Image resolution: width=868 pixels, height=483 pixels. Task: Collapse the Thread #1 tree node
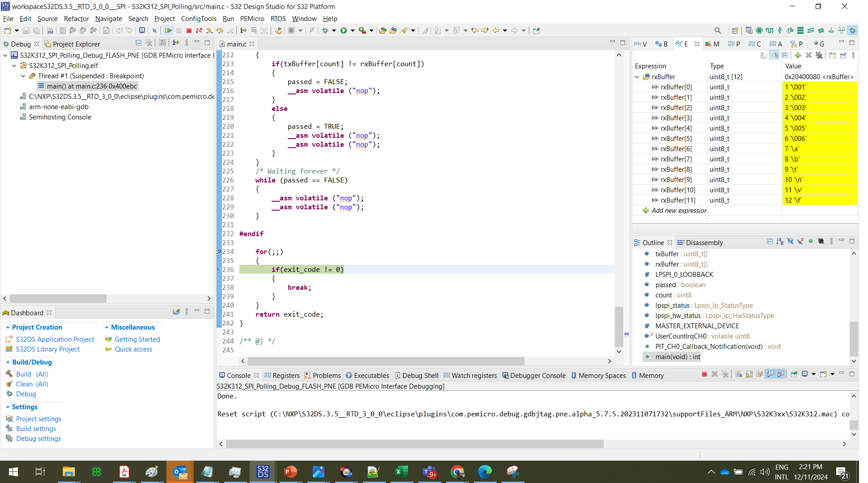(23, 76)
